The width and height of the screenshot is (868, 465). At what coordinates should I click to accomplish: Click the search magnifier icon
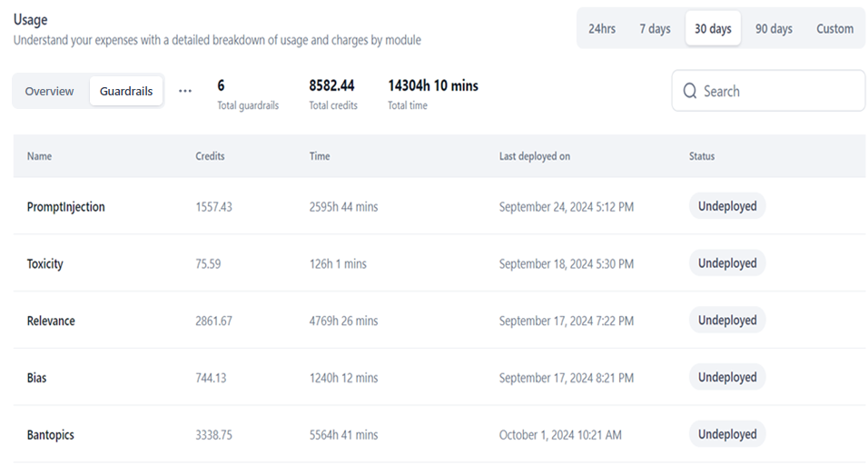point(690,91)
